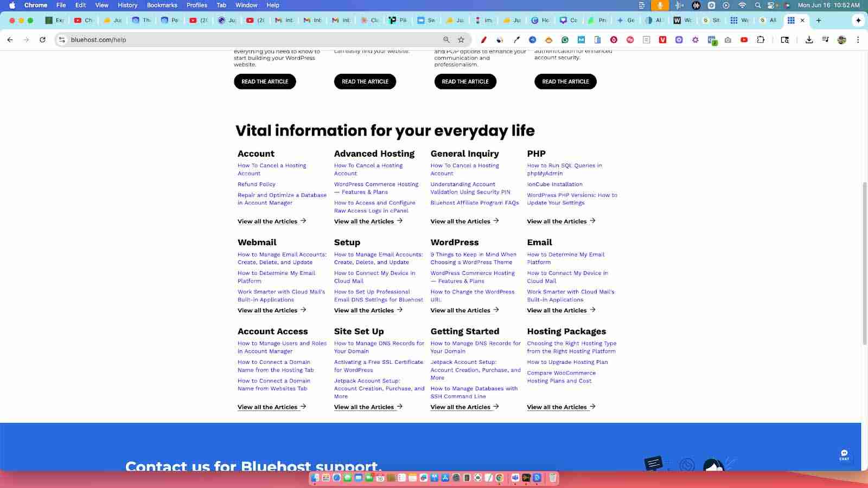868x488 pixels.
Task: Switch to the Pik browser tab
Action: [398, 20]
